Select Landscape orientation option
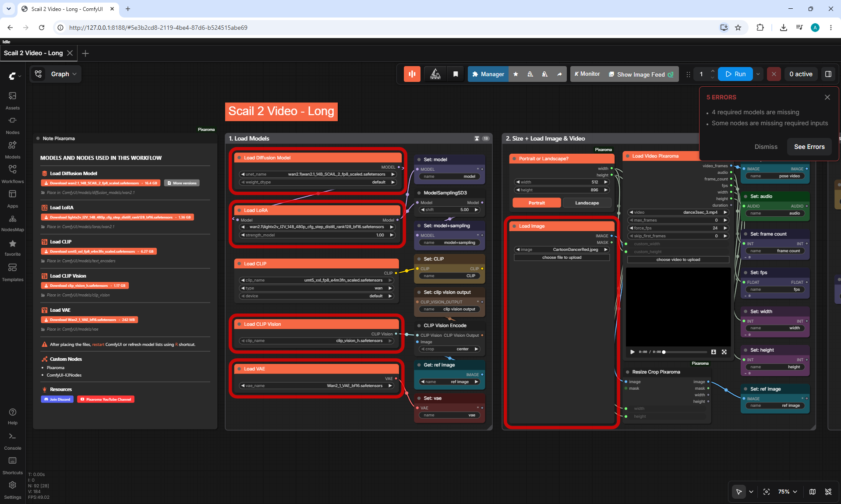The image size is (841, 504). tap(587, 203)
